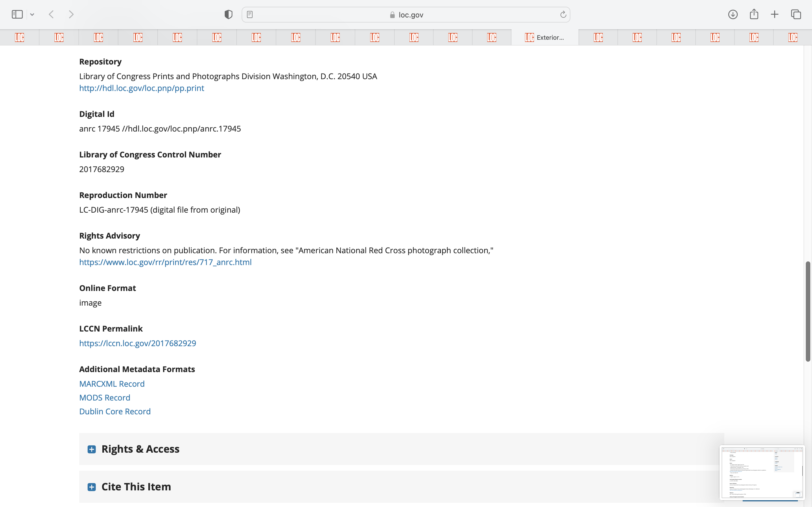The height and width of the screenshot is (507, 812).
Task: Click the page vertical scrollbar thumb
Action: [808, 311]
